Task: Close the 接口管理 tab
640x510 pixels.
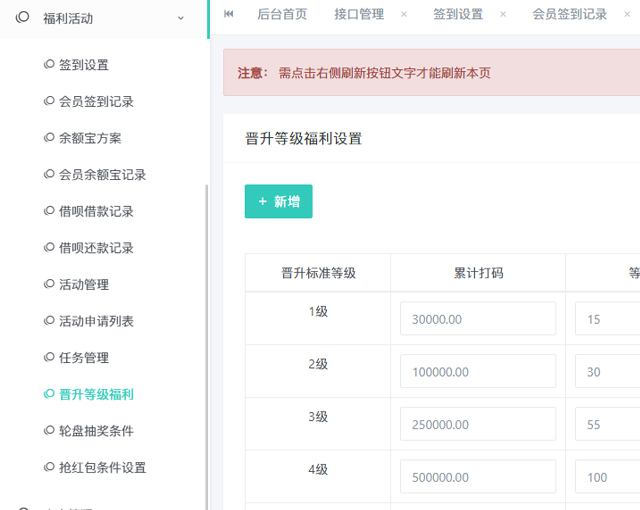Action: click(404, 14)
